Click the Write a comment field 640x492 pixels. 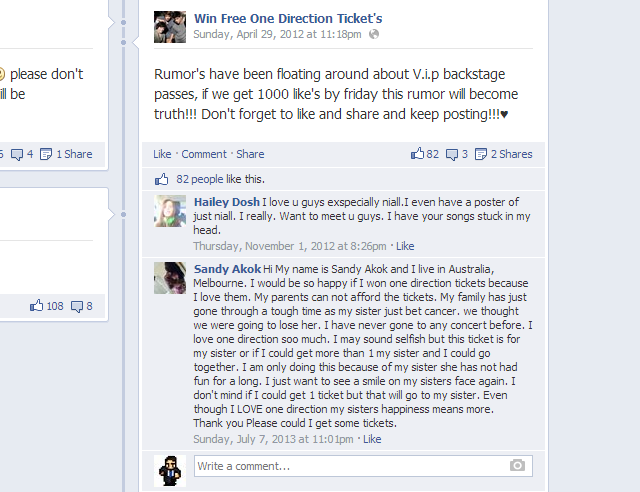363,466
